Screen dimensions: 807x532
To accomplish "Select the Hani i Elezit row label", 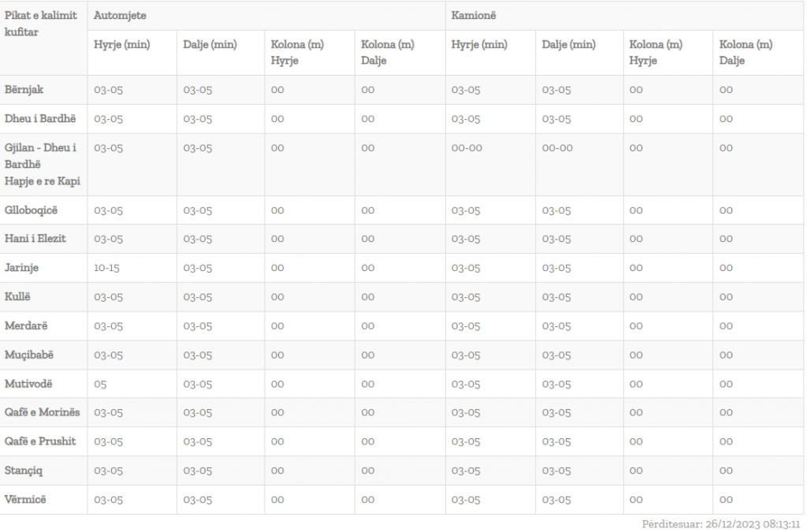I will tap(35, 239).
